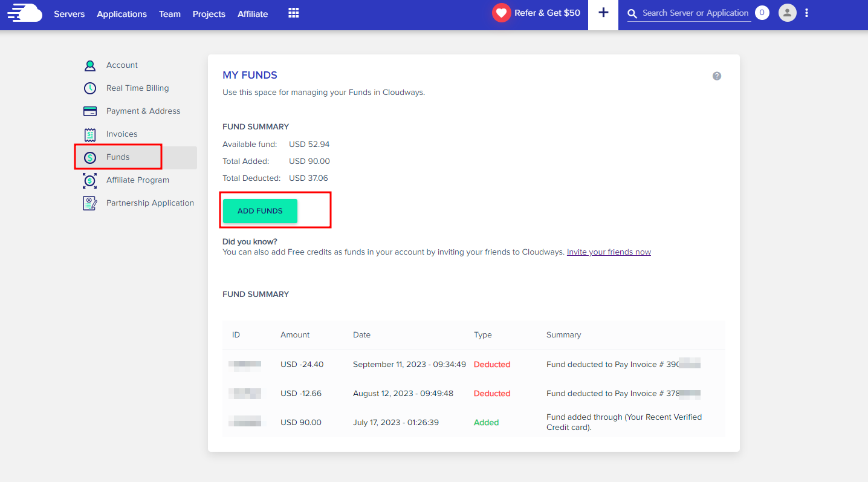Click the Amount column header
Image resolution: width=868 pixels, height=482 pixels.
295,335
